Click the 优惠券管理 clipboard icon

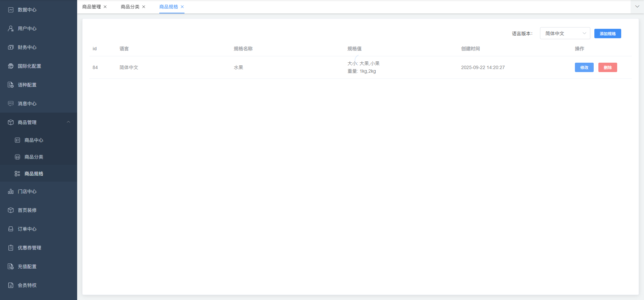tap(11, 248)
